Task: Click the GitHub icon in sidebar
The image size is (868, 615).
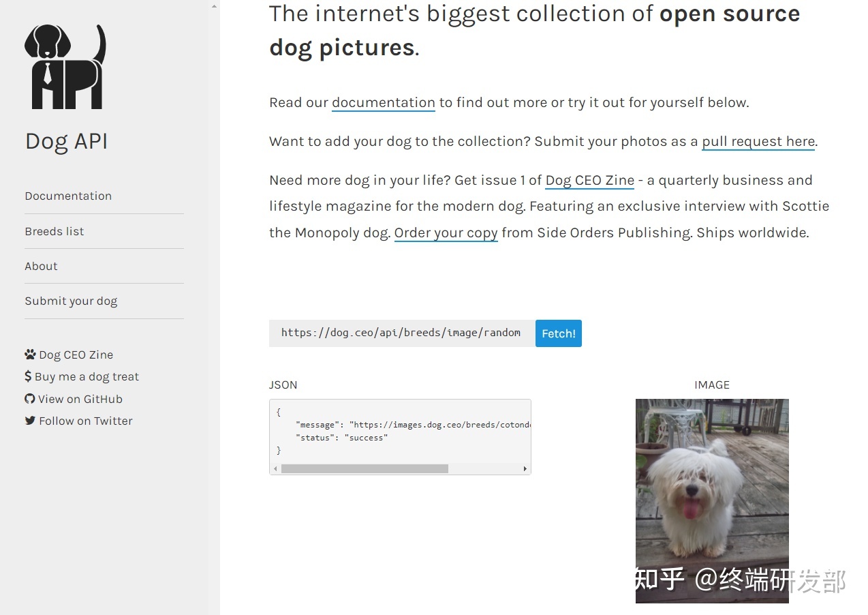Action: point(30,399)
